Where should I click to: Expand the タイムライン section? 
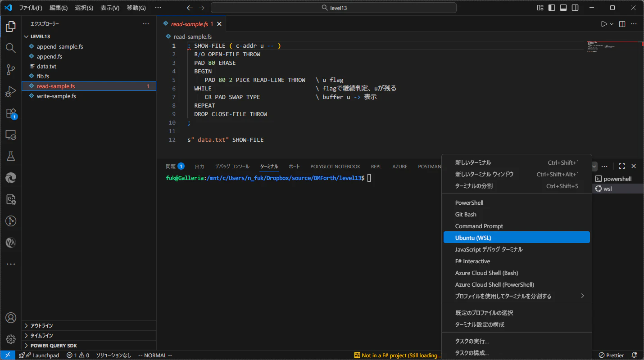coord(41,336)
